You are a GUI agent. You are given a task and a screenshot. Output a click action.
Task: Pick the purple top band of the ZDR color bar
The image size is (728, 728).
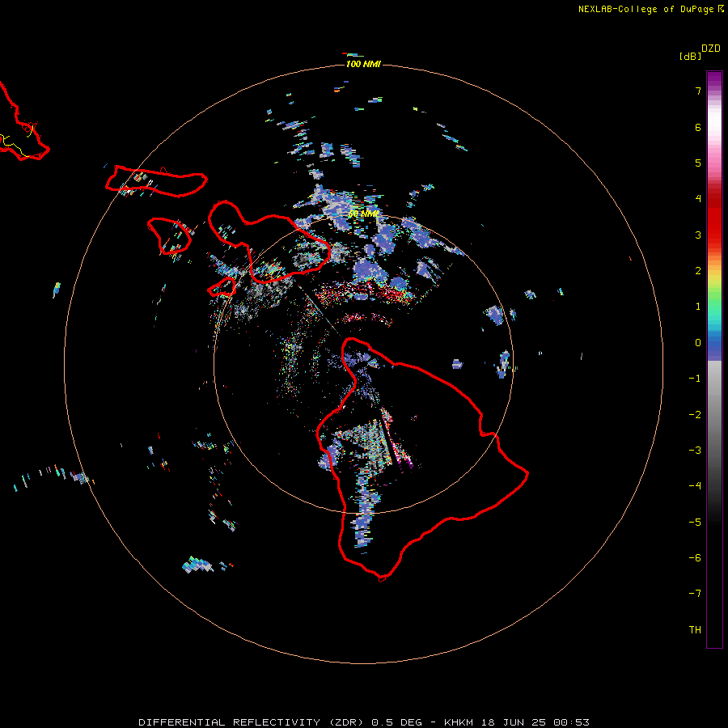(714, 79)
